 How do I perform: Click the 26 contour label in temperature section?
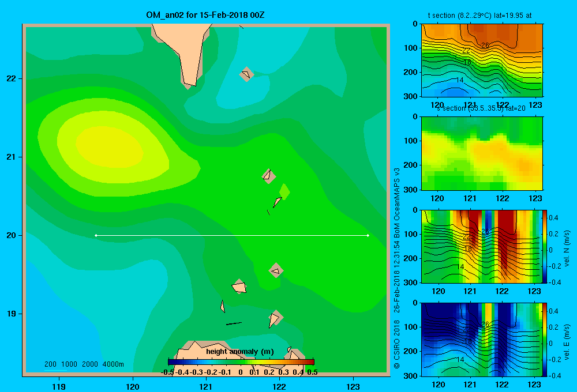tap(485, 46)
